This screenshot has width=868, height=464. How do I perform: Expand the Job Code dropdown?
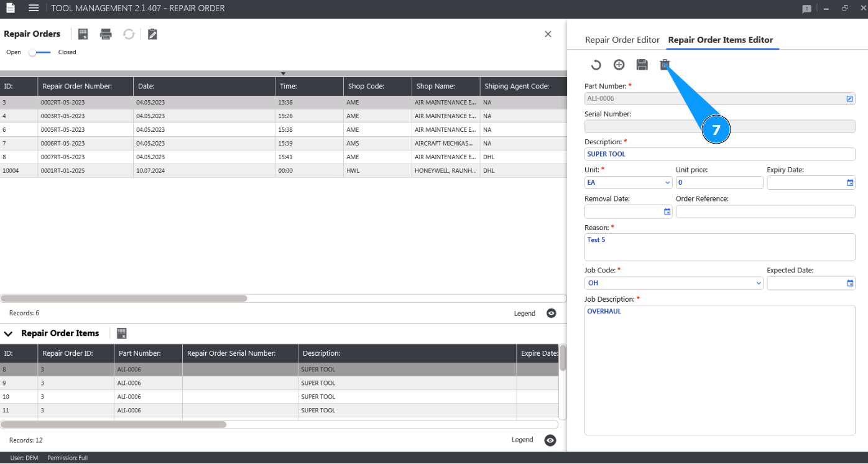(759, 283)
